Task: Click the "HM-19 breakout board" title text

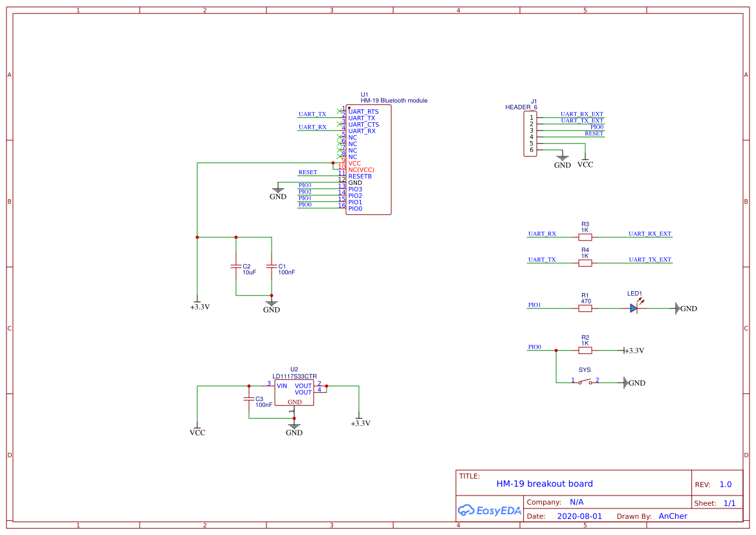Action: pyautogui.click(x=545, y=484)
